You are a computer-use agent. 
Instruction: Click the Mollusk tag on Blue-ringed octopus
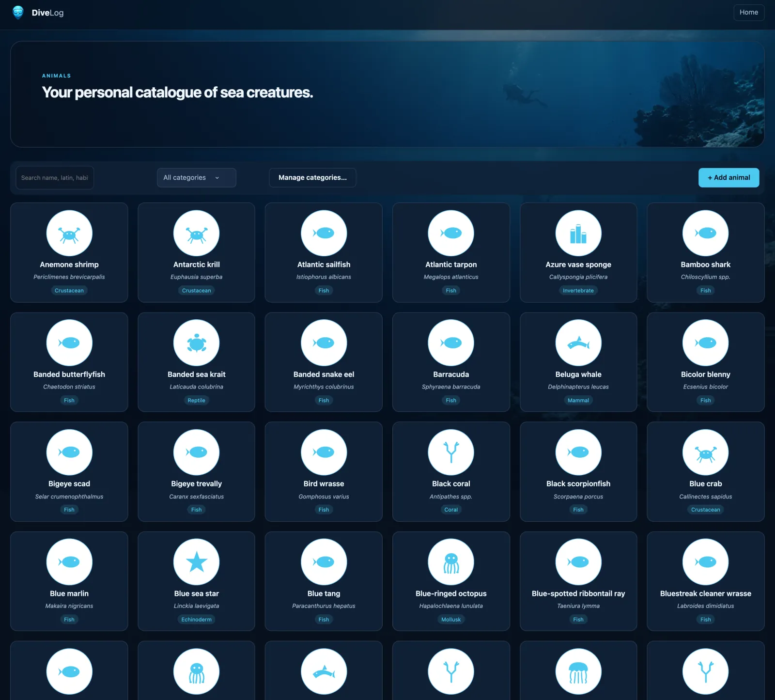[451, 620]
